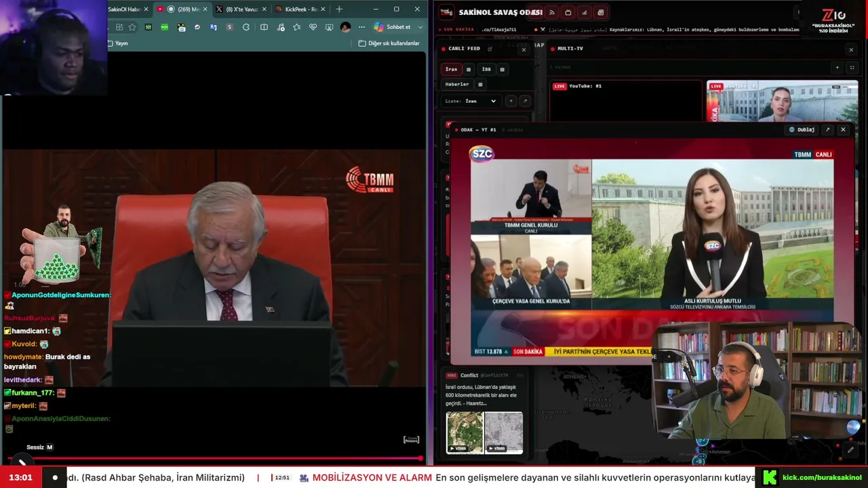Open Diğer sık kullanılanlar bookmarks folder
The width and height of the screenshot is (868, 488).
click(x=389, y=43)
